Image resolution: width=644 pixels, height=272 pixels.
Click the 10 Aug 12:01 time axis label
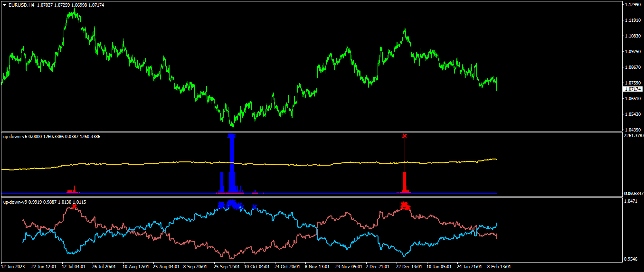click(x=135, y=267)
